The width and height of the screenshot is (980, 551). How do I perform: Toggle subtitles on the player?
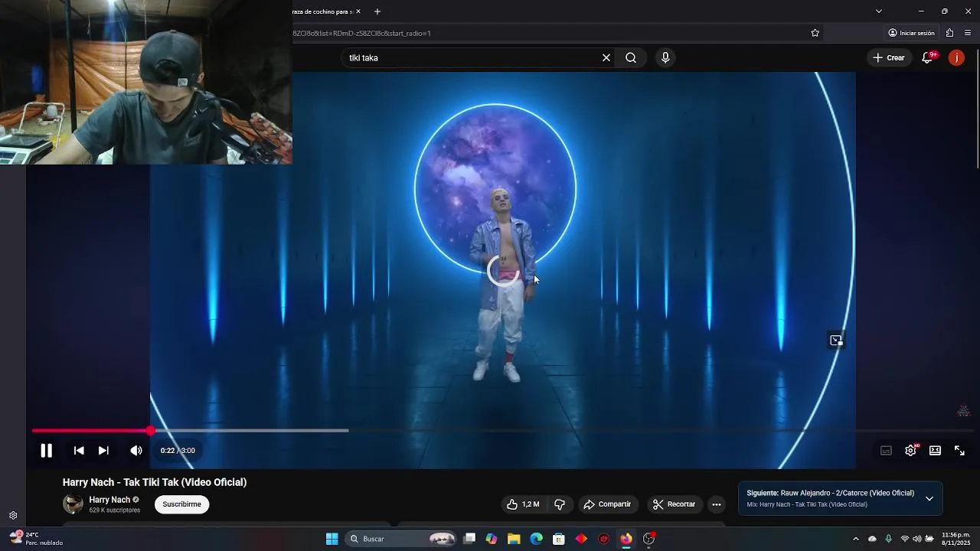point(886,451)
